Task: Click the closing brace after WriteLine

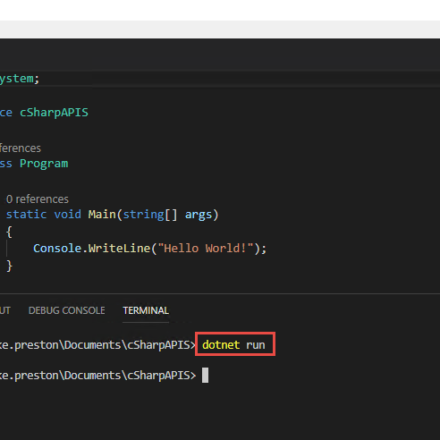Action: click(x=9, y=266)
